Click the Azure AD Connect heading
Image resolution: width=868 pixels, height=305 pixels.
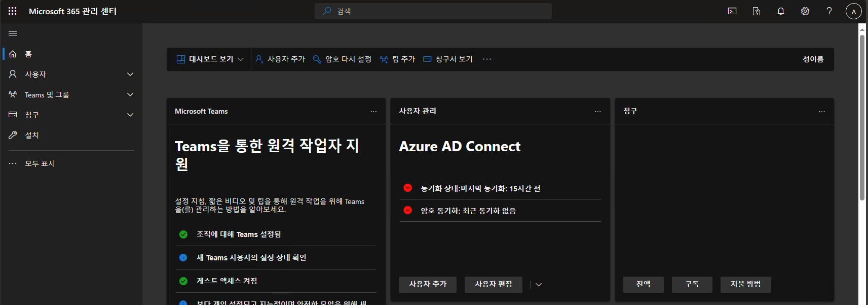(x=460, y=147)
